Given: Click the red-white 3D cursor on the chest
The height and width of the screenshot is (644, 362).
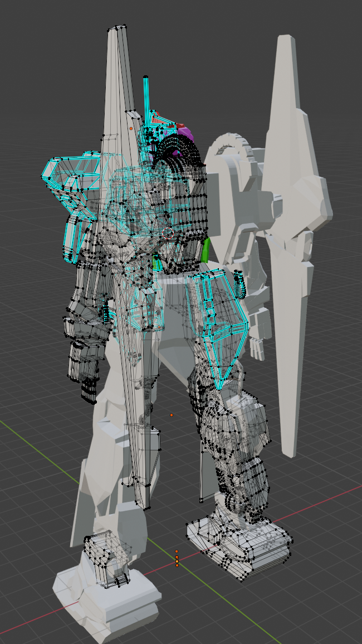Looking at the screenshot, I should click(x=168, y=233).
